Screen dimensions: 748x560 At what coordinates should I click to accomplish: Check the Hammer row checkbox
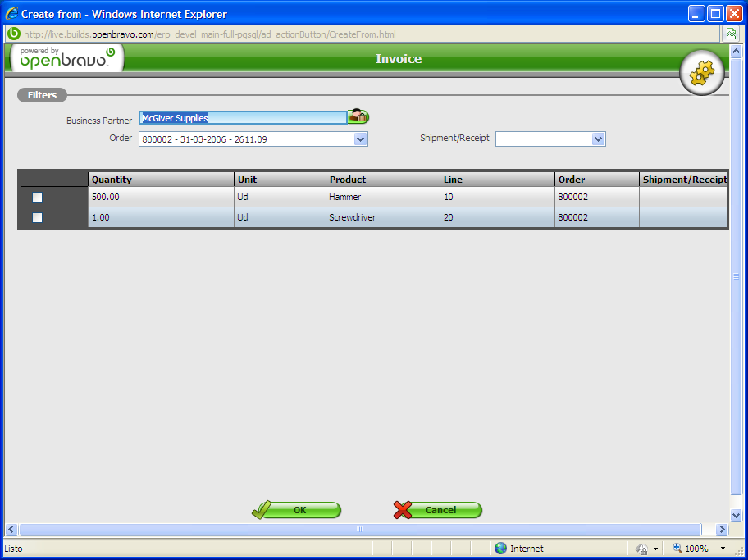[37, 197]
